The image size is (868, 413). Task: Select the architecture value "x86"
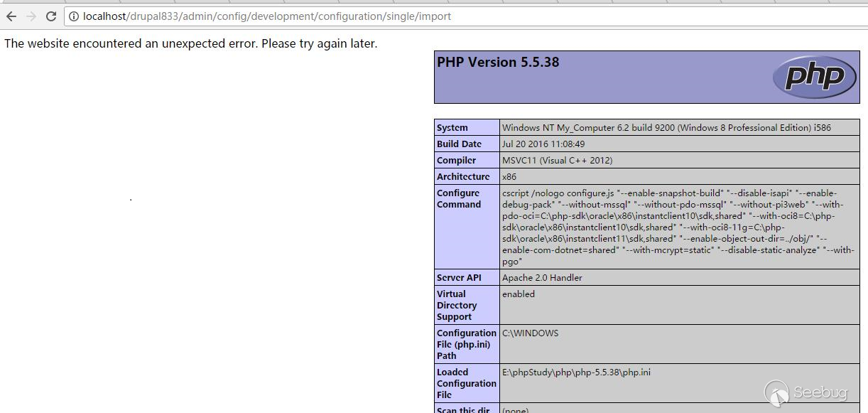point(509,177)
